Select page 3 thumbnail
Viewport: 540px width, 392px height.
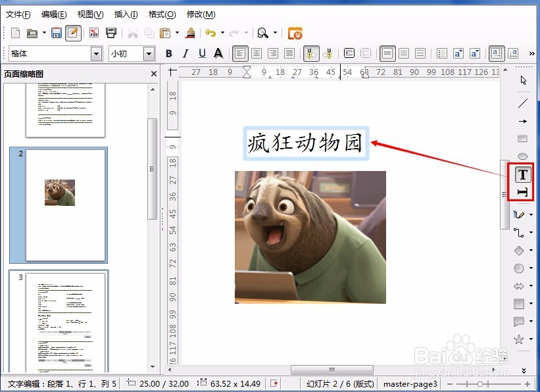[x=65, y=322]
